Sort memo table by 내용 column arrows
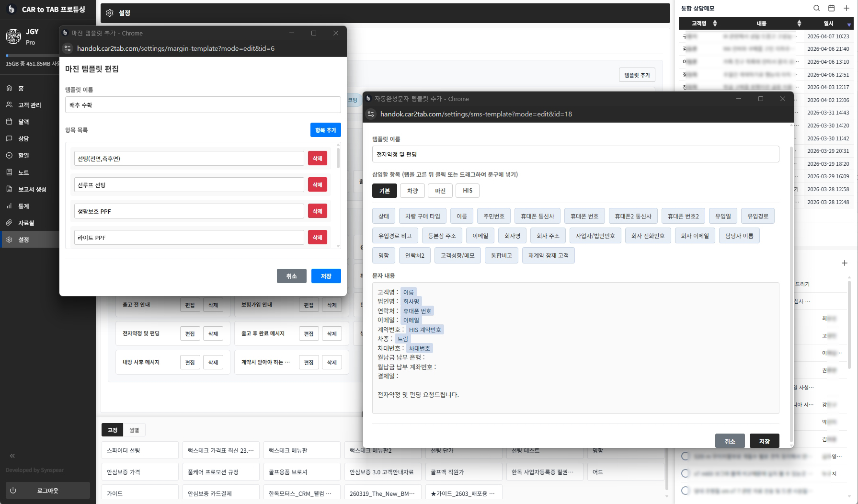This screenshot has height=504, width=858. (799, 23)
